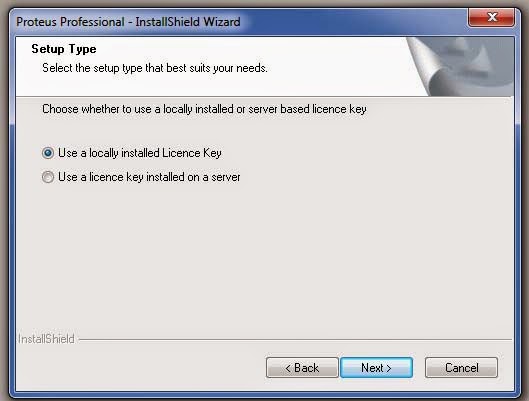Screen dimensions: 529x401
Task: Select 'Use a licence key installed on a server' radio
Action: [48, 177]
